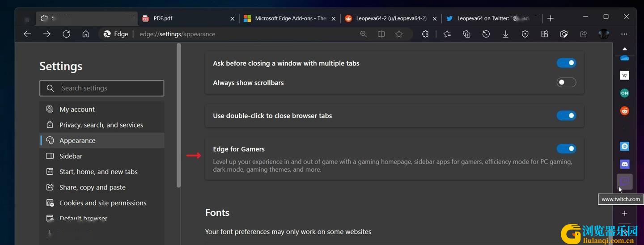Open Cookies and site permissions

[x=102, y=203]
